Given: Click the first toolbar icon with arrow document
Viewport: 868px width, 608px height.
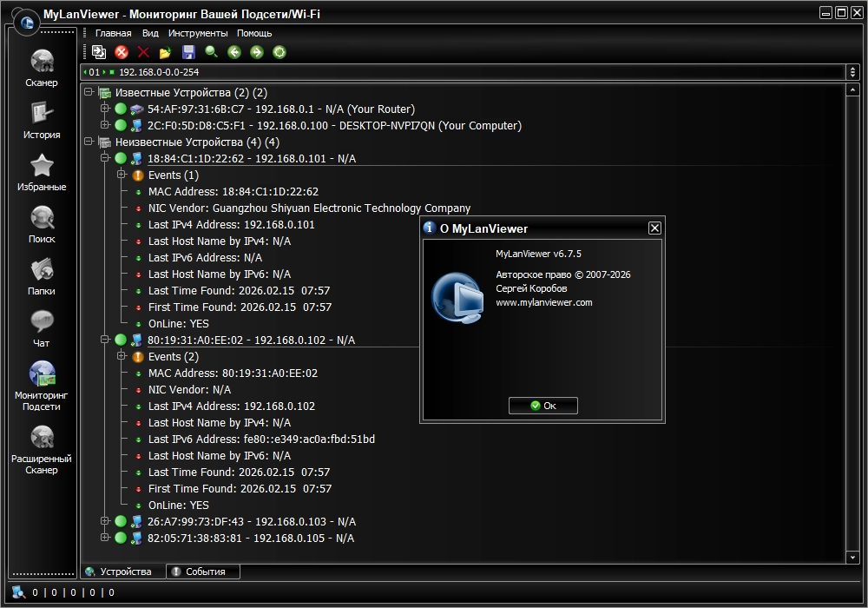Looking at the screenshot, I should 99,52.
